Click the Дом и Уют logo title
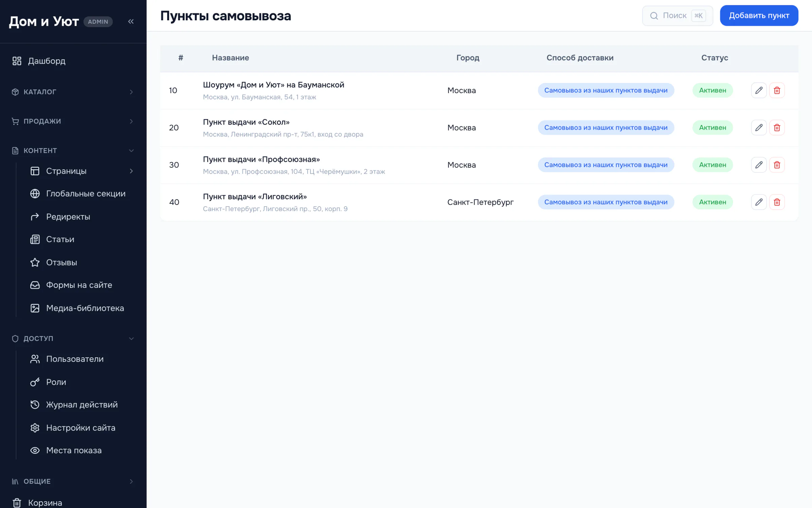The width and height of the screenshot is (812, 508). (44, 21)
